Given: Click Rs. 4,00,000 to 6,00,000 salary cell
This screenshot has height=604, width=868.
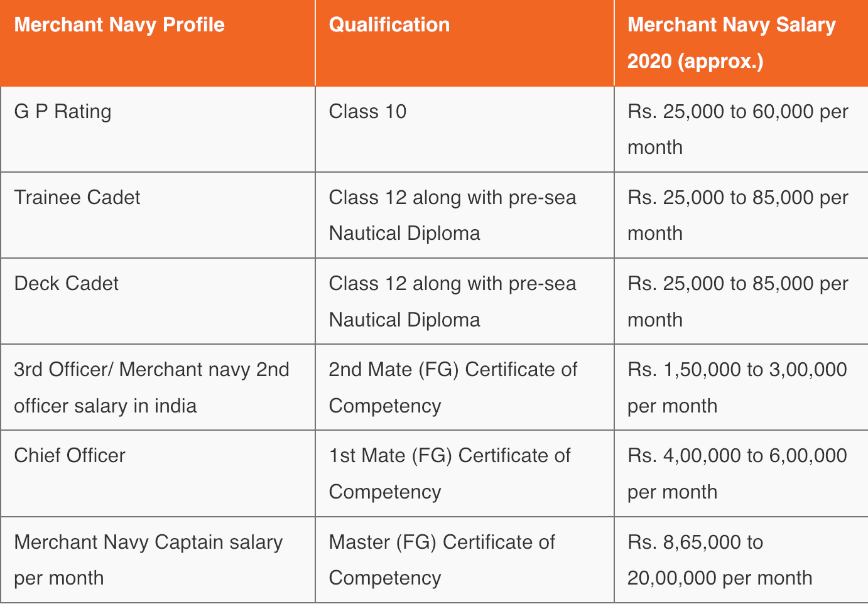Looking at the screenshot, I should click(x=741, y=473).
